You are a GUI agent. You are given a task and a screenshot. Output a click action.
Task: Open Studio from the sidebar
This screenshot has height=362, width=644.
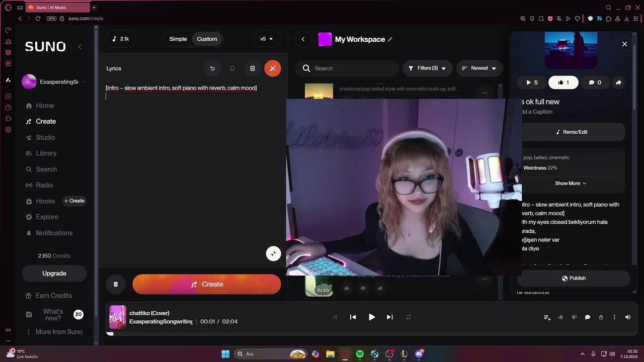click(40, 137)
